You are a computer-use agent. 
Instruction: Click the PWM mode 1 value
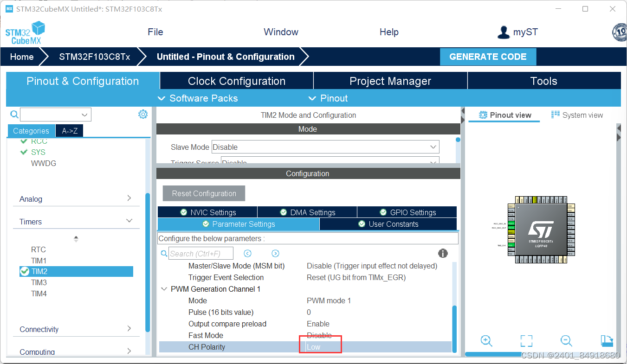[329, 300]
